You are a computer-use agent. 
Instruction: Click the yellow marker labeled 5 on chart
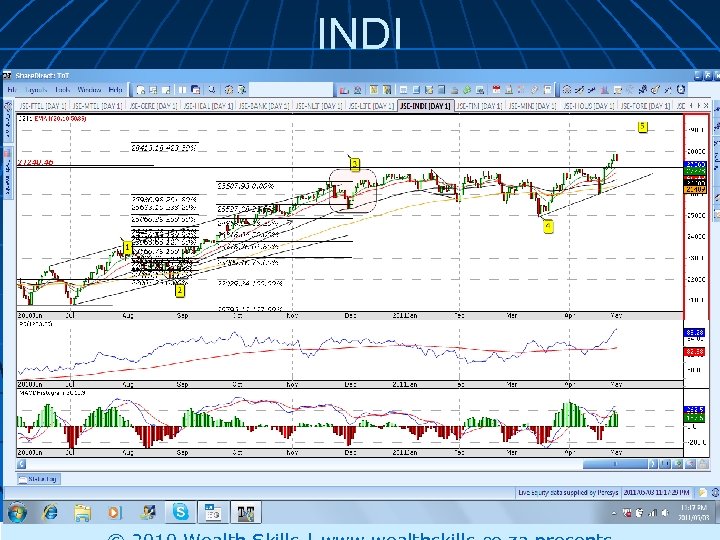642,126
